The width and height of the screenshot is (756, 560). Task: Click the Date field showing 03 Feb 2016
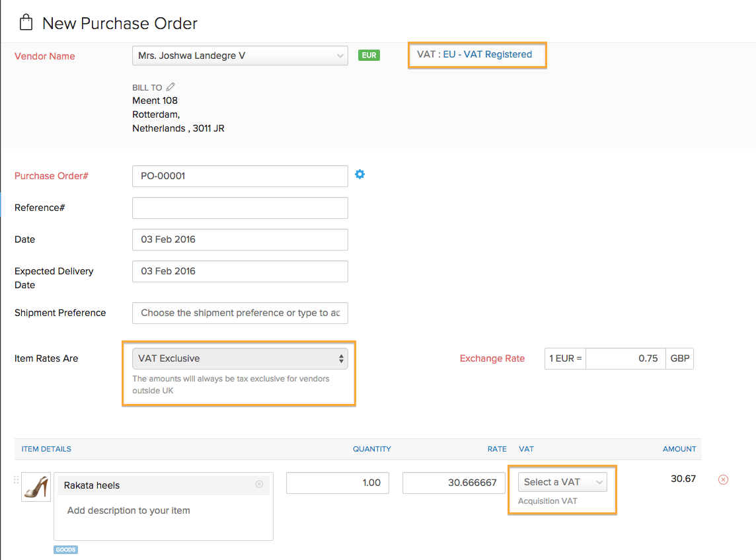tap(240, 239)
